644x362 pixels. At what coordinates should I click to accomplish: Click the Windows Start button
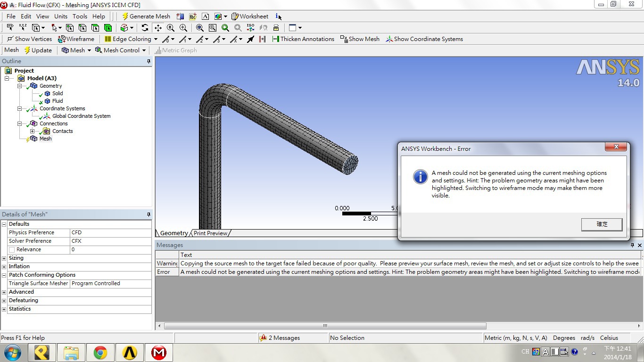[13, 353]
